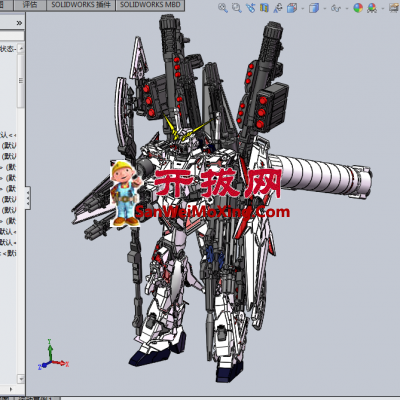
Task: Switch to the SOLIDWORKS MBD tab
Action: click(x=150, y=5)
